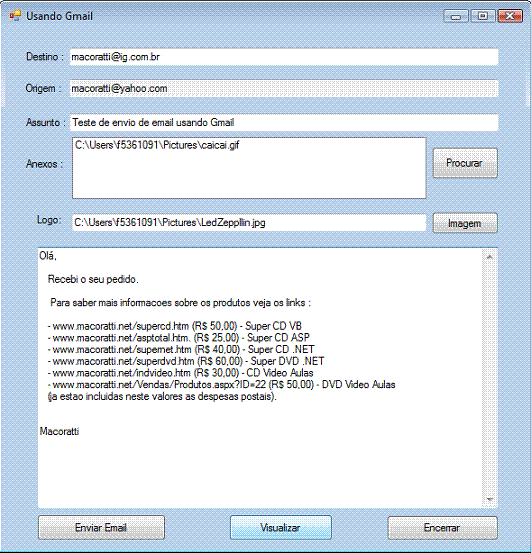Focus the Destino email address field
531x553 pixels.
[284, 57]
